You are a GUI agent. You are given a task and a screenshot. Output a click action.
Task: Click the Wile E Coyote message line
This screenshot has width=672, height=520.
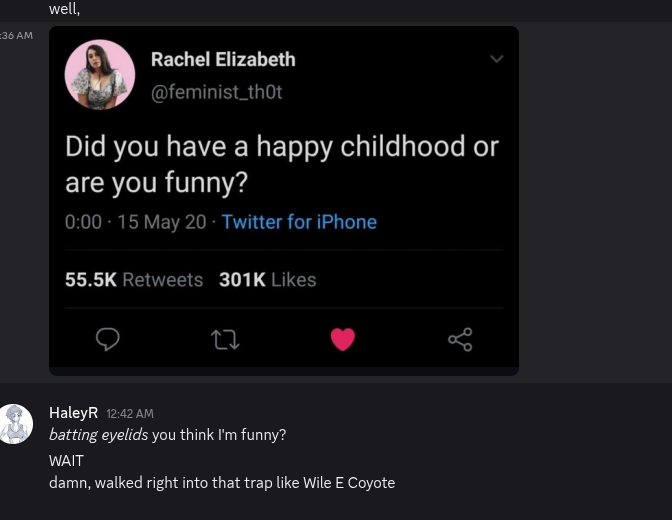(x=222, y=483)
